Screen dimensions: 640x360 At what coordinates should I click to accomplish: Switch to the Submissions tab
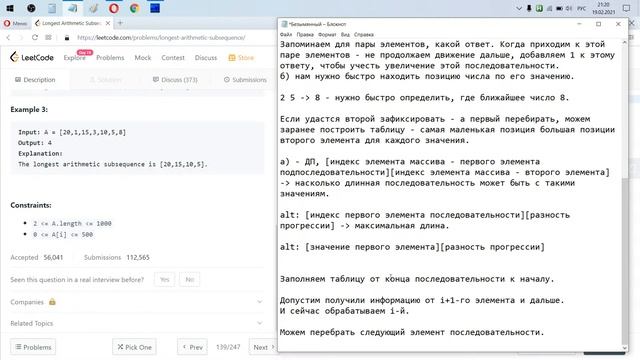point(245,80)
